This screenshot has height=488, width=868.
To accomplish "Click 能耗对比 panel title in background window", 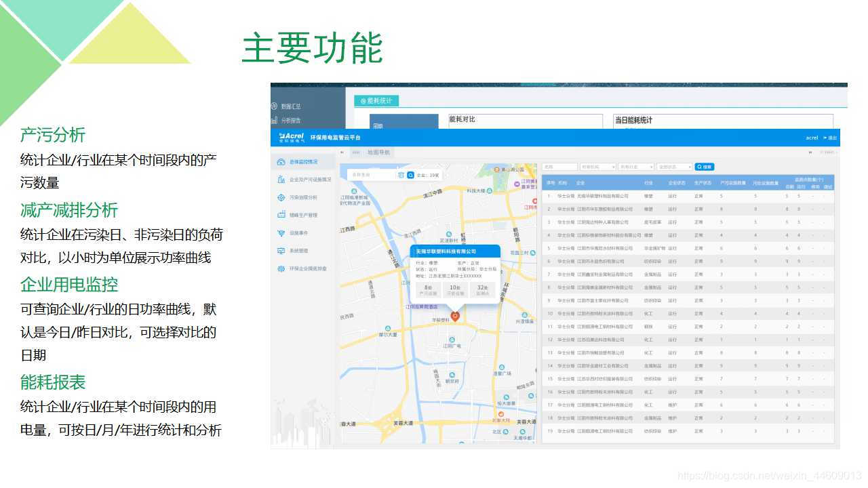I will 462,119.
